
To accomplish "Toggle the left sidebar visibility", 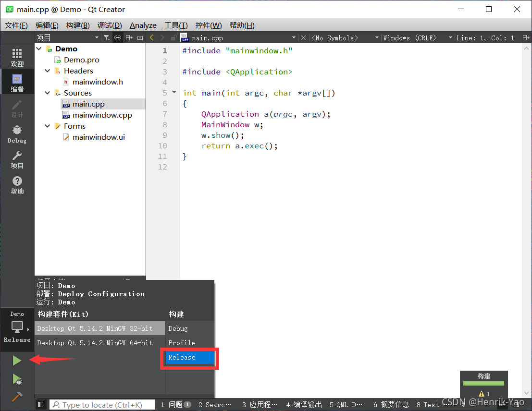I will (41, 405).
